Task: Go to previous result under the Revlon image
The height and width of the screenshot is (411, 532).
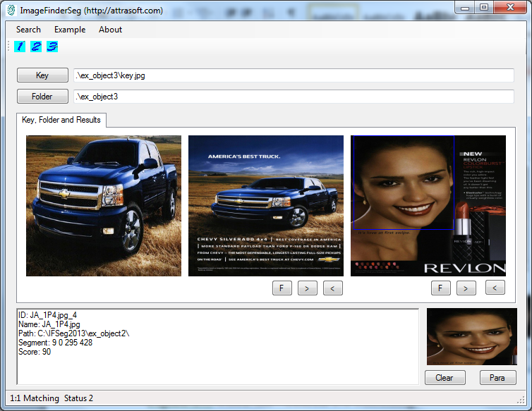Action: 495,288
